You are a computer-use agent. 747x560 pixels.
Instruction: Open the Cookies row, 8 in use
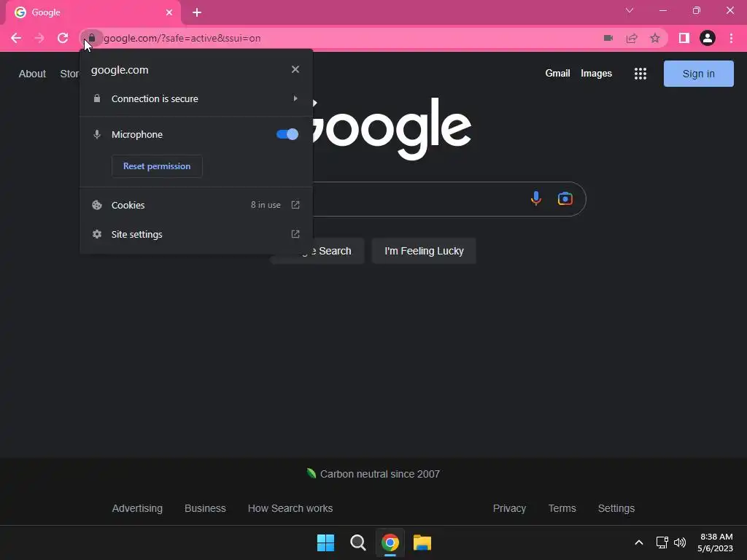pos(196,205)
